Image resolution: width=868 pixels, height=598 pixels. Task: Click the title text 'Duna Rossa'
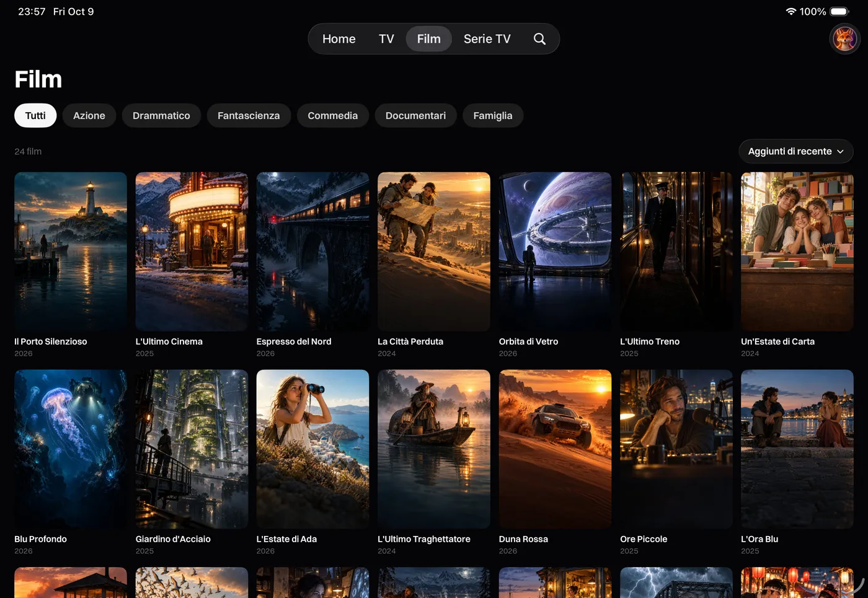[x=523, y=539]
